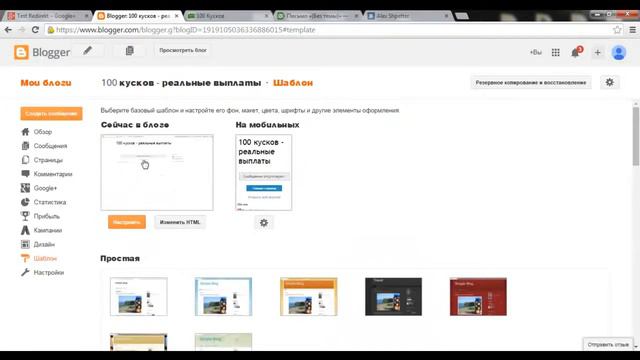Open Кампании in sidebar
The width and height of the screenshot is (640, 360).
(42, 230)
